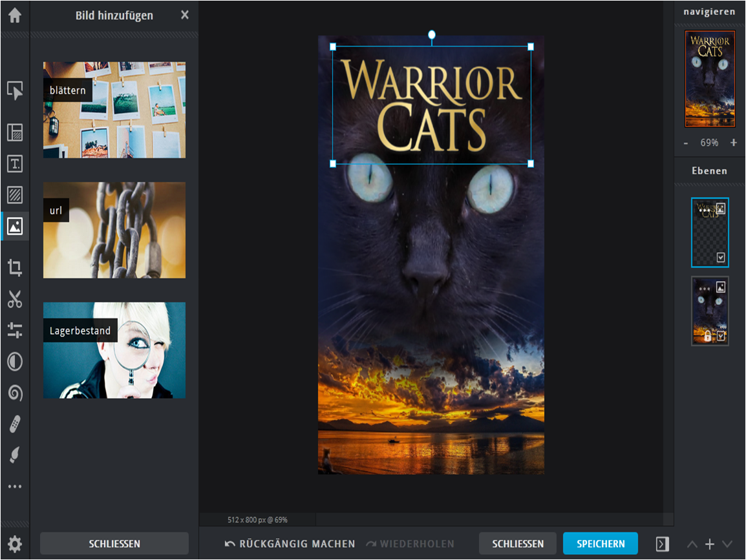Click the top-left selection resize handle

click(x=333, y=47)
